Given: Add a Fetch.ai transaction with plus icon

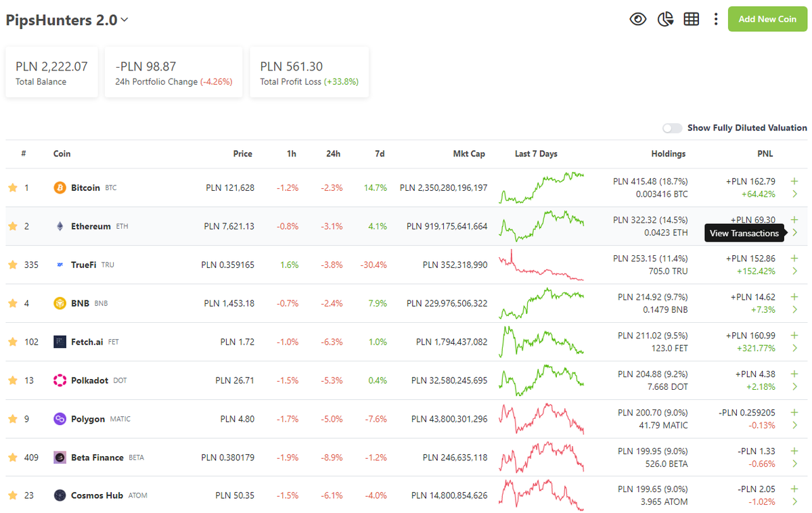Looking at the screenshot, I should click(794, 335).
